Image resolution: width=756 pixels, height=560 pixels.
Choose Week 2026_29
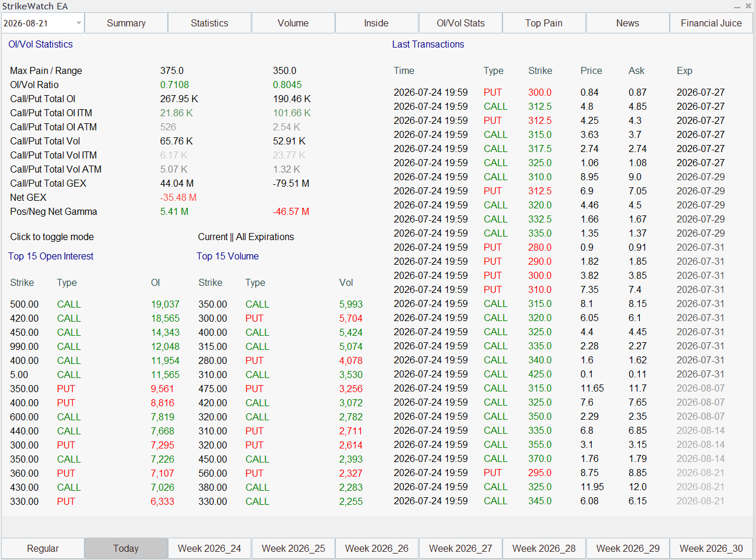coord(627,548)
